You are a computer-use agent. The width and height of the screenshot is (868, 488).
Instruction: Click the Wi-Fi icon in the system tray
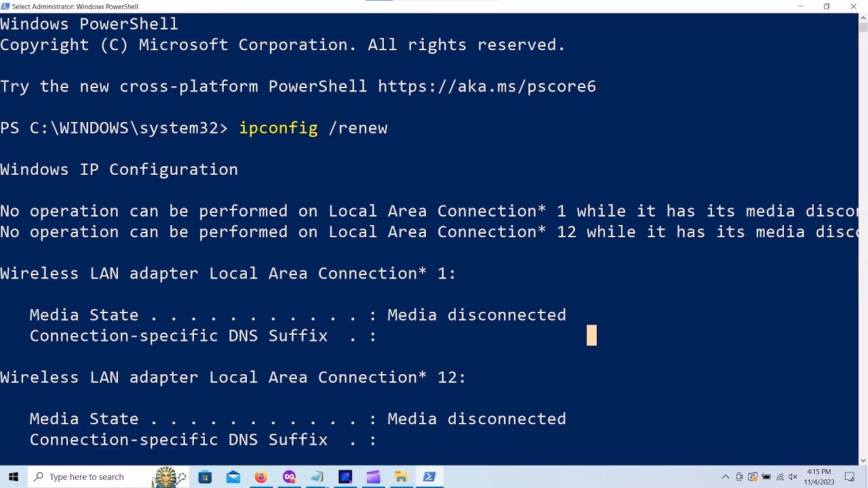click(x=779, y=476)
